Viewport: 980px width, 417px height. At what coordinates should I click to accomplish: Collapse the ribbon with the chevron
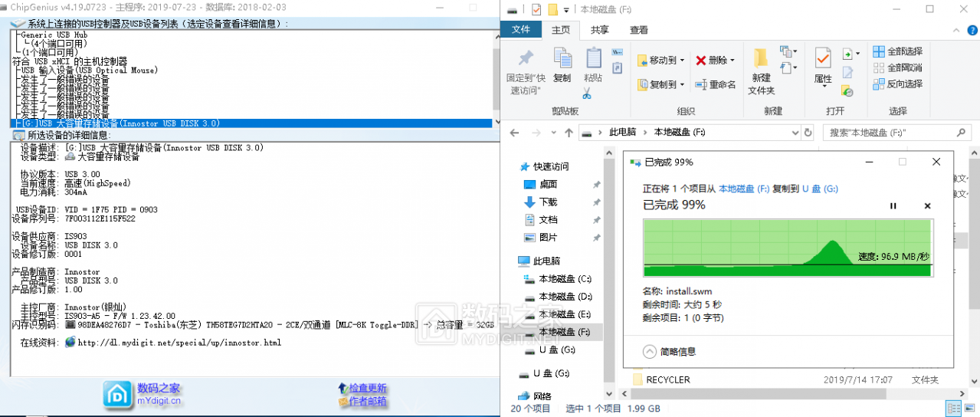click(x=956, y=30)
